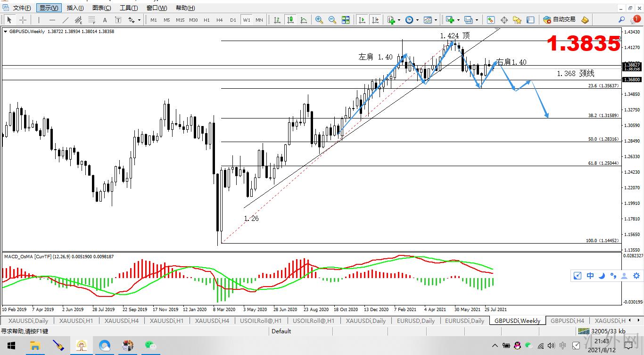Viewport: 644px width, 355px height.
Task: Click the zoom out magnifier
Action: click(332, 20)
